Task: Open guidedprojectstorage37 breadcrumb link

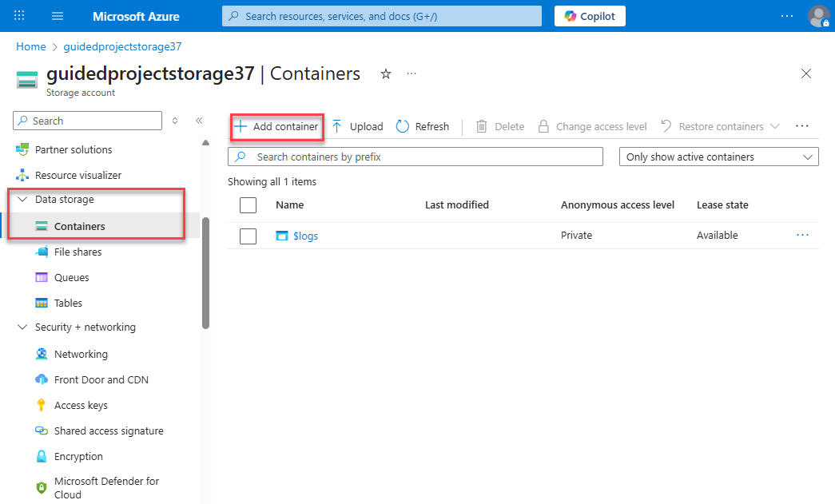Action: point(122,46)
